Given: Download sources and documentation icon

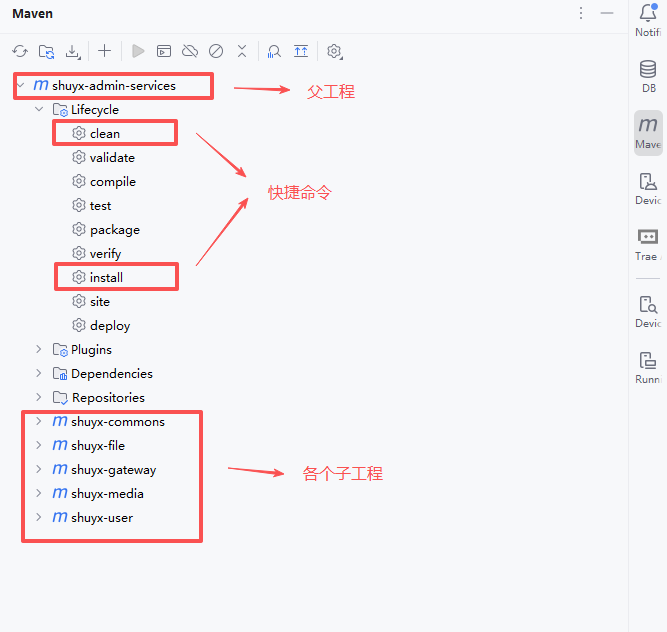Looking at the screenshot, I should (73, 51).
